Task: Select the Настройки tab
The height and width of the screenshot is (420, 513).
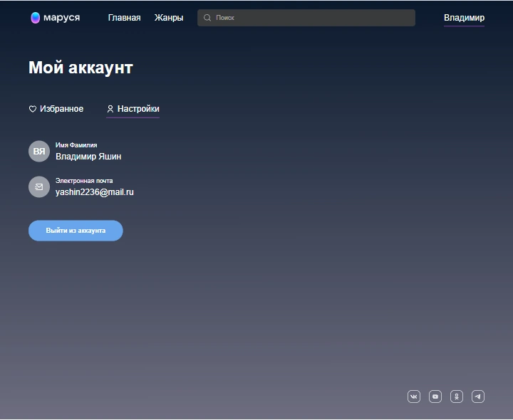Action: [x=133, y=109]
